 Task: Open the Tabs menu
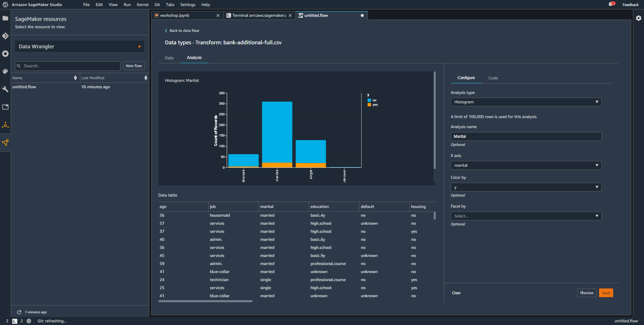coord(170,5)
